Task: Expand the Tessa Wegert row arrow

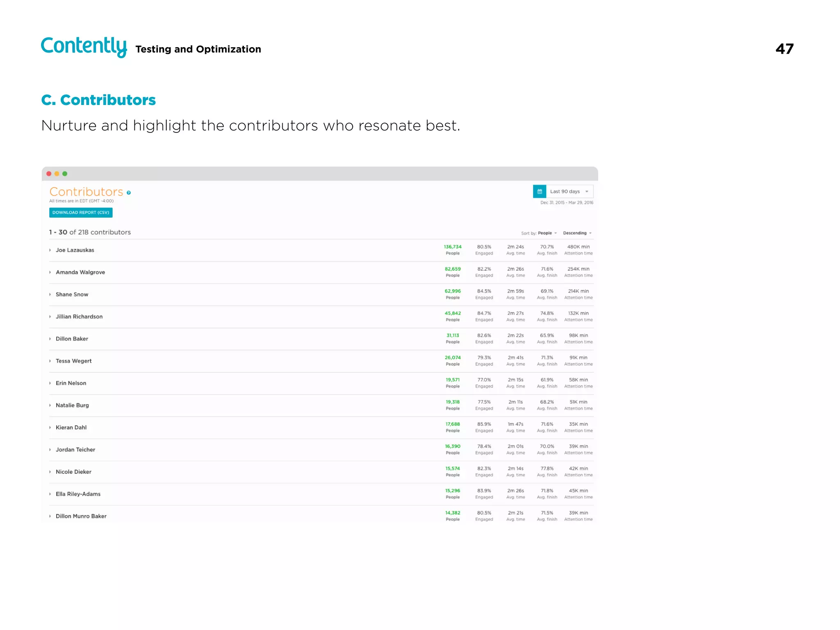Action: 50,361
